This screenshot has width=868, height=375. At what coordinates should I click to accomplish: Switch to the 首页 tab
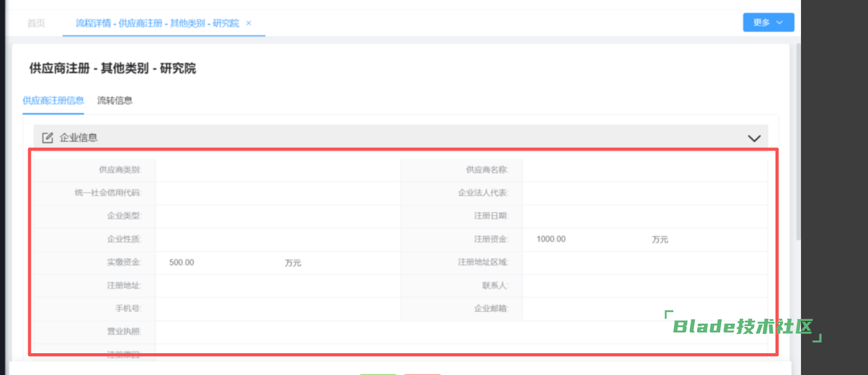point(36,23)
